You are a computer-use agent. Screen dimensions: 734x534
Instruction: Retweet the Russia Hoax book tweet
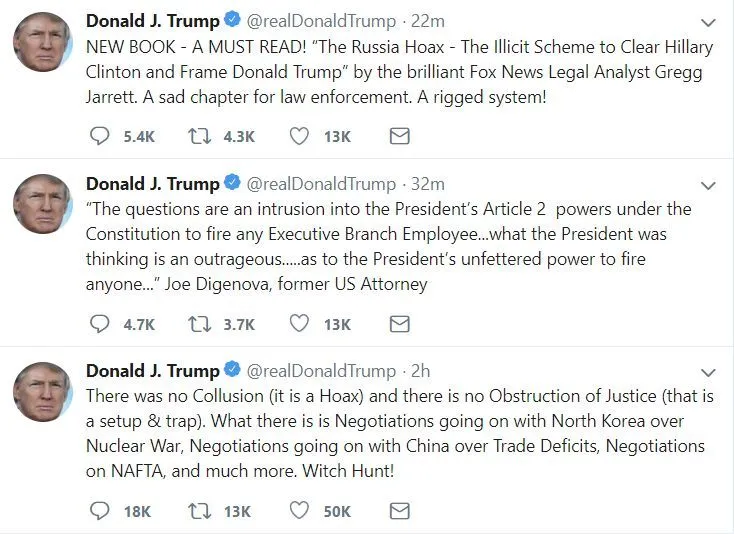point(199,136)
